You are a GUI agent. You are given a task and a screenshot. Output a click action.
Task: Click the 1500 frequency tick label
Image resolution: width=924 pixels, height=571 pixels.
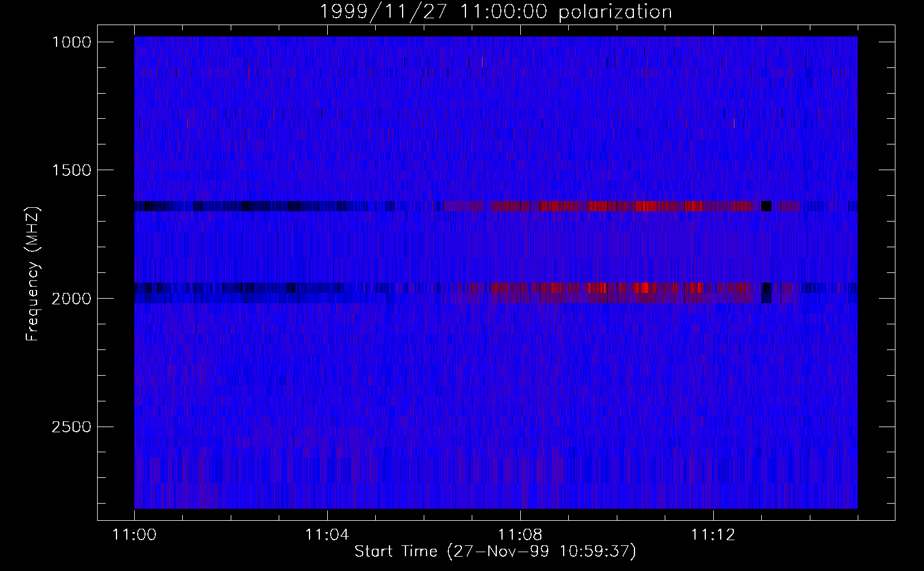(x=72, y=170)
